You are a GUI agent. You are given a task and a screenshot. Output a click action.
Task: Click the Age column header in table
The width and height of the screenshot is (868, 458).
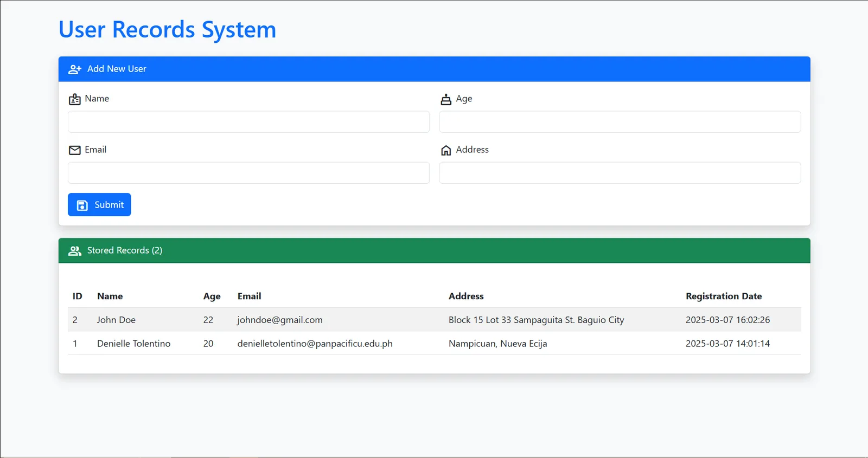tap(212, 296)
